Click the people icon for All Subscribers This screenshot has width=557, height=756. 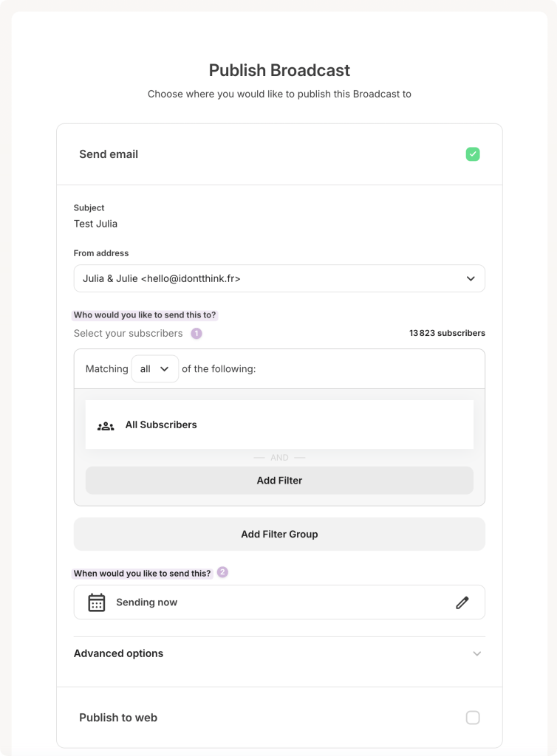pyautogui.click(x=106, y=426)
